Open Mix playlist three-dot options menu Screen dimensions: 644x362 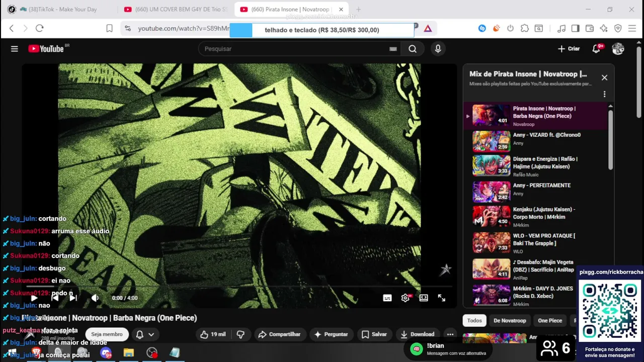click(x=604, y=94)
